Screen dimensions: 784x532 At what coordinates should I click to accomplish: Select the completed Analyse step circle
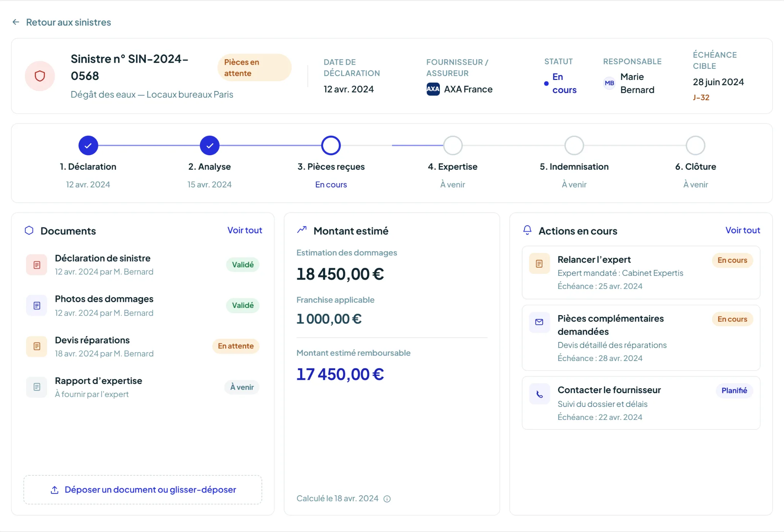pyautogui.click(x=209, y=145)
